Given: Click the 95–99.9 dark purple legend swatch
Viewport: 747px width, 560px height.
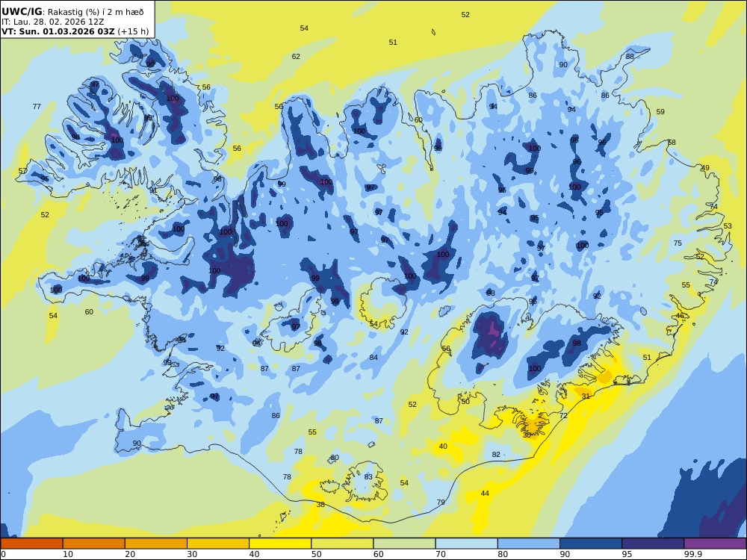Looking at the screenshot, I should coord(653,544).
